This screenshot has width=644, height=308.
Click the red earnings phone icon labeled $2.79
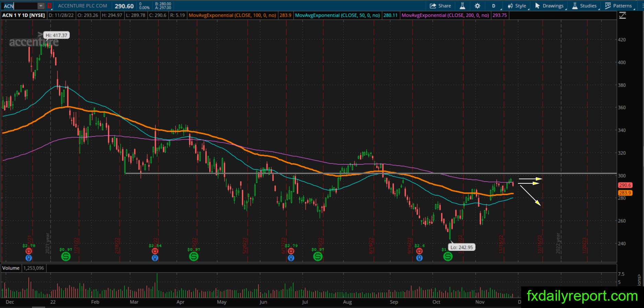coord(291,251)
